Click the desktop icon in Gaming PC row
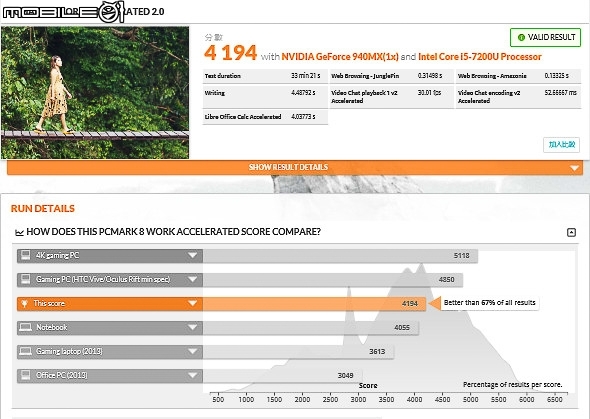 (25, 279)
